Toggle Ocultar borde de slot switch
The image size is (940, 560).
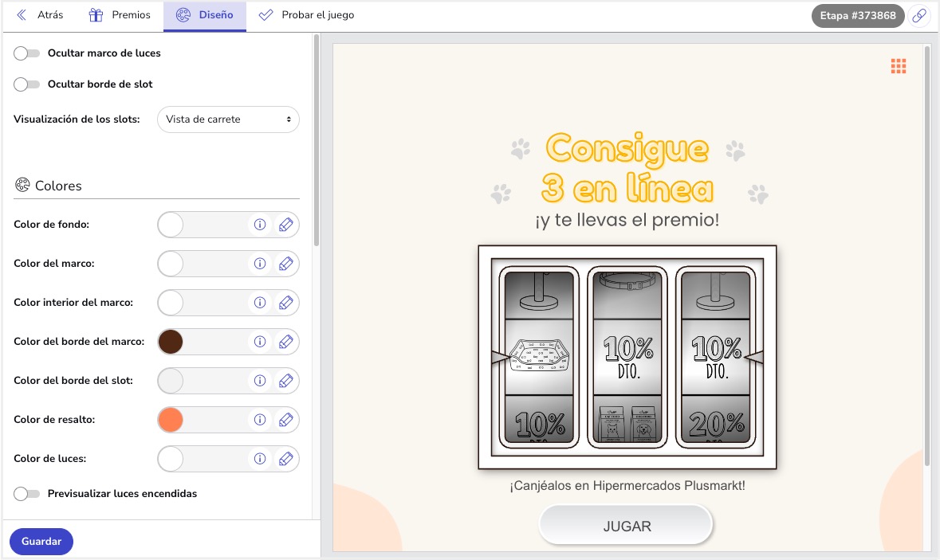(x=26, y=84)
